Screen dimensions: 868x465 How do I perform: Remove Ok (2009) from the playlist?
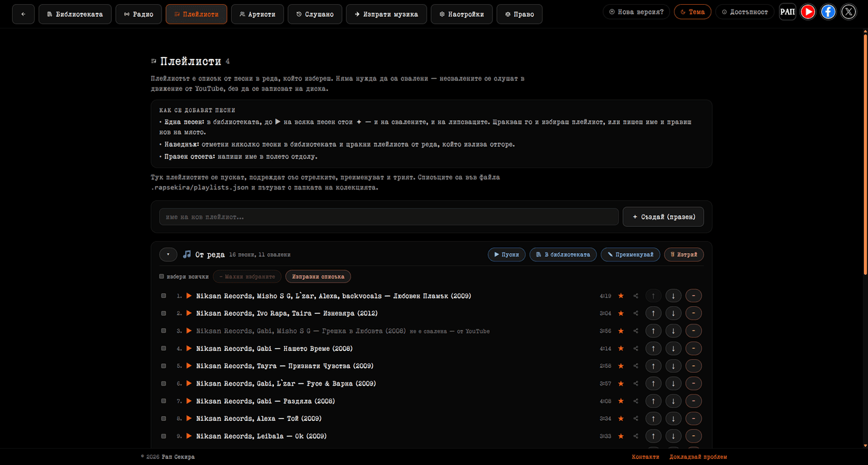(x=694, y=436)
